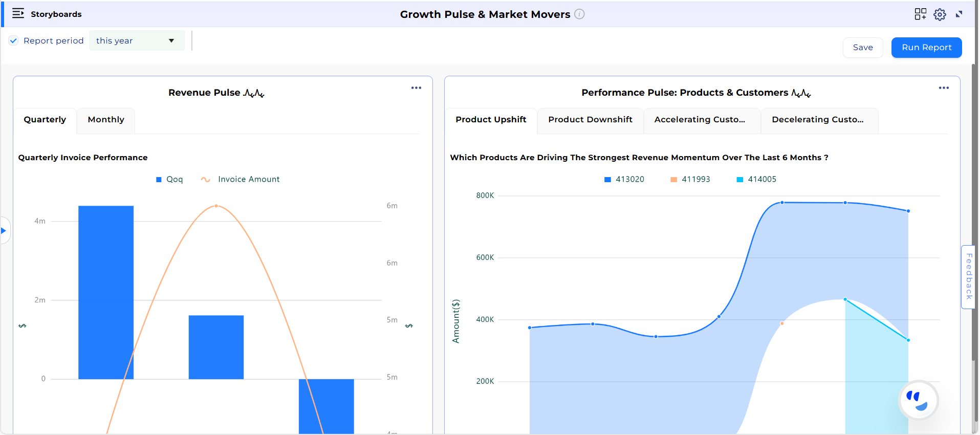980x435 pixels.
Task: Uncheck the Report period checkbox
Action: [14, 41]
